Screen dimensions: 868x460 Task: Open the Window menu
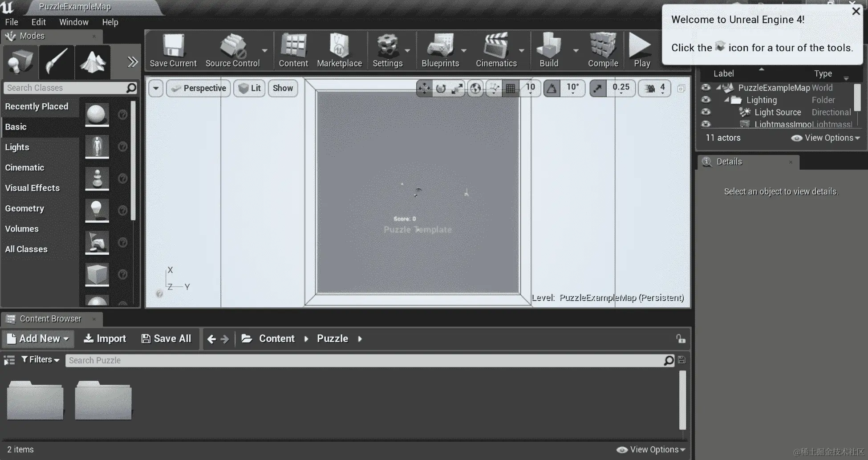click(x=74, y=22)
